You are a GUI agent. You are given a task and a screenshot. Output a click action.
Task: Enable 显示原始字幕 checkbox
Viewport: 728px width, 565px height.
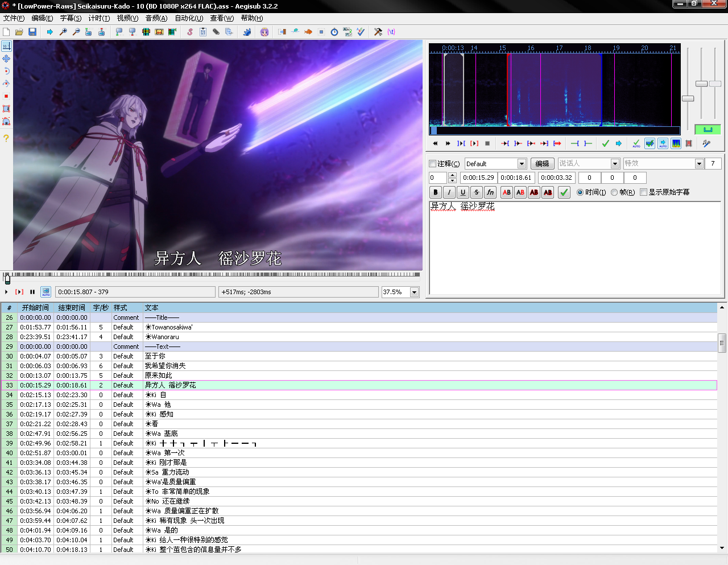coord(644,192)
